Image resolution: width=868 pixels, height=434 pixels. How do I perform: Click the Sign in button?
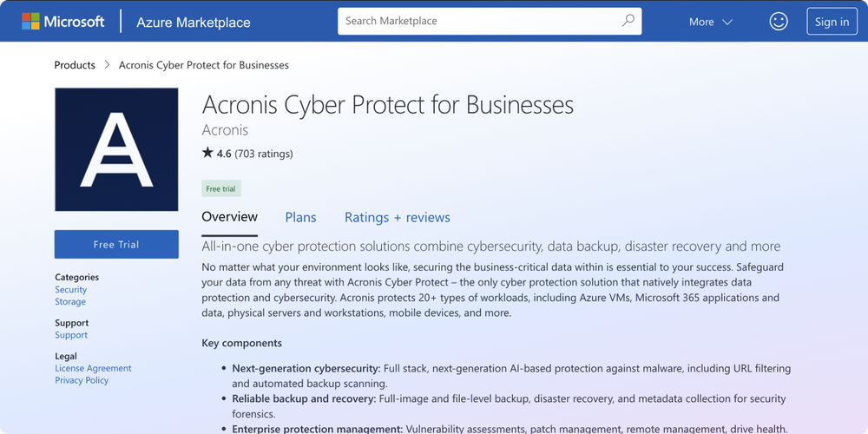(832, 23)
